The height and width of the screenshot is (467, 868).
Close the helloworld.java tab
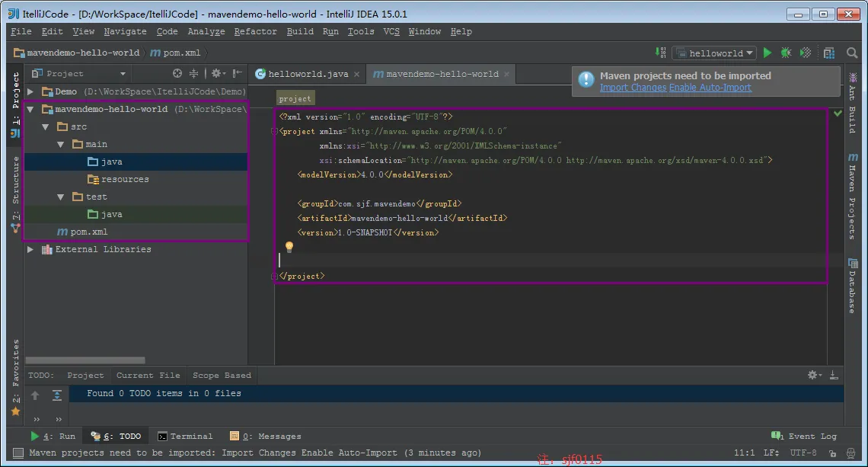pos(356,74)
